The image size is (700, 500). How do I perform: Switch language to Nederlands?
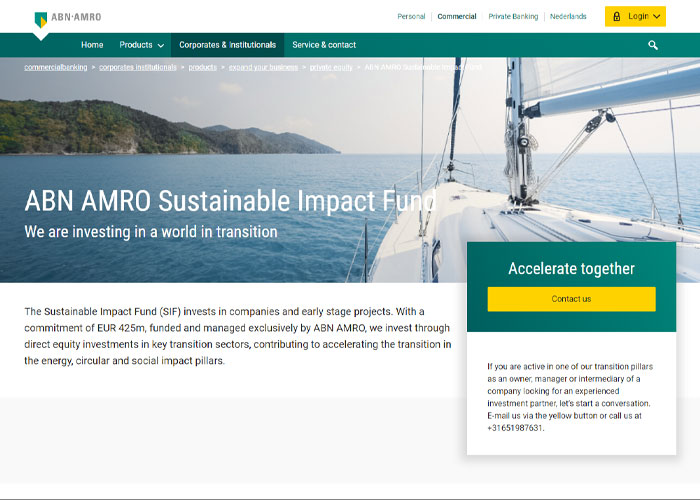click(x=568, y=17)
